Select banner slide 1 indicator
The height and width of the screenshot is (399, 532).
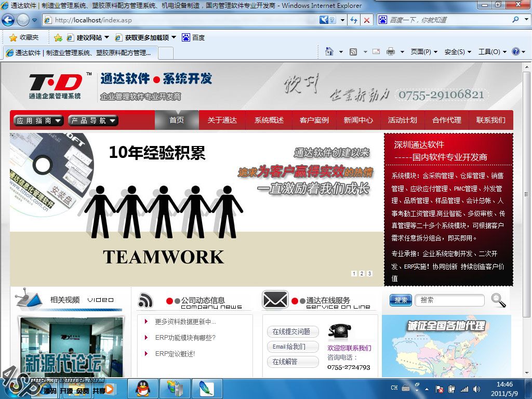pyautogui.click(x=354, y=273)
